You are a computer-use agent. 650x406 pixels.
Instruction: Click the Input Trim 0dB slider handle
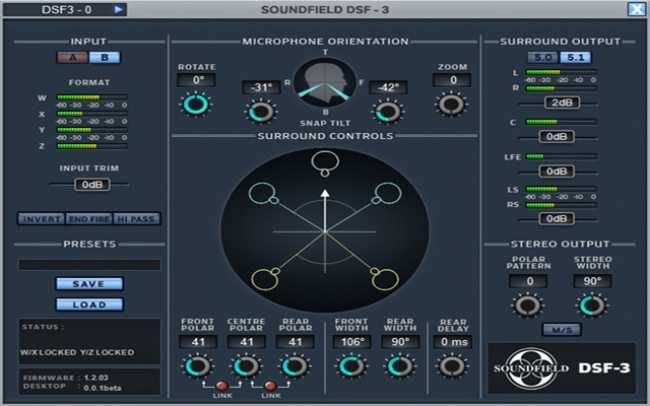[92, 185]
